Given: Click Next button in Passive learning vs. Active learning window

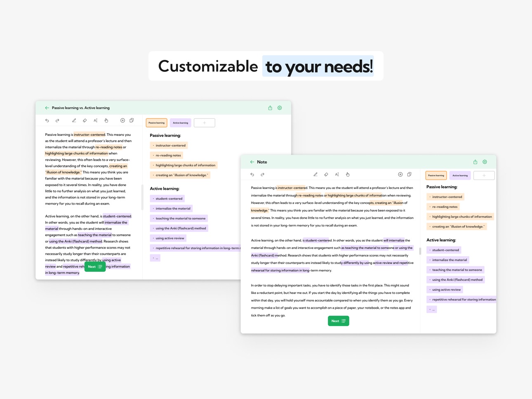Looking at the screenshot, I should [x=95, y=267].
